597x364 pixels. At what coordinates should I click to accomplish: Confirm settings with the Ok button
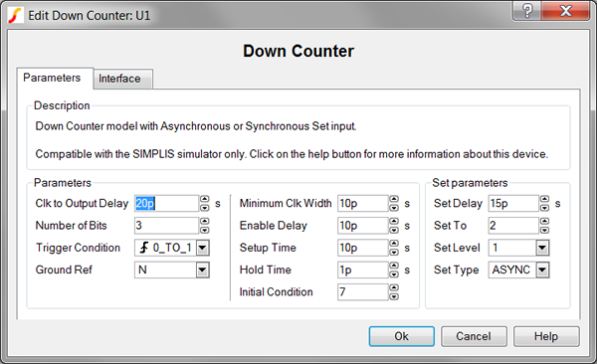coord(401,336)
